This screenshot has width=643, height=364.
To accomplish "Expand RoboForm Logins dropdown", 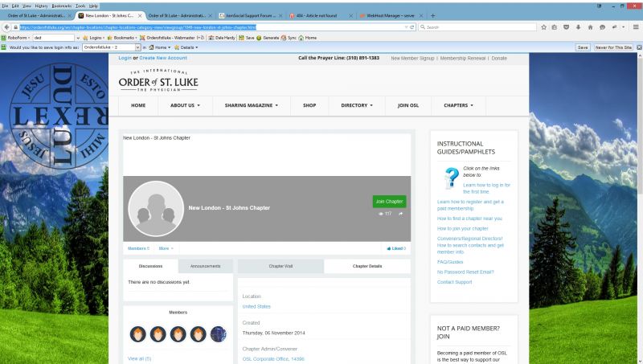I will click(x=93, y=38).
